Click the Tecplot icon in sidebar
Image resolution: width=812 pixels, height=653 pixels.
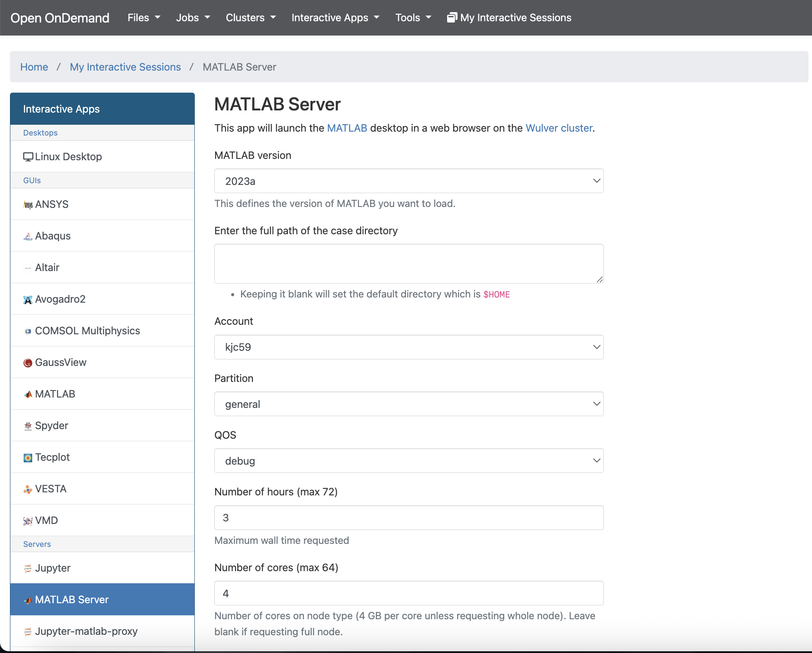28,458
